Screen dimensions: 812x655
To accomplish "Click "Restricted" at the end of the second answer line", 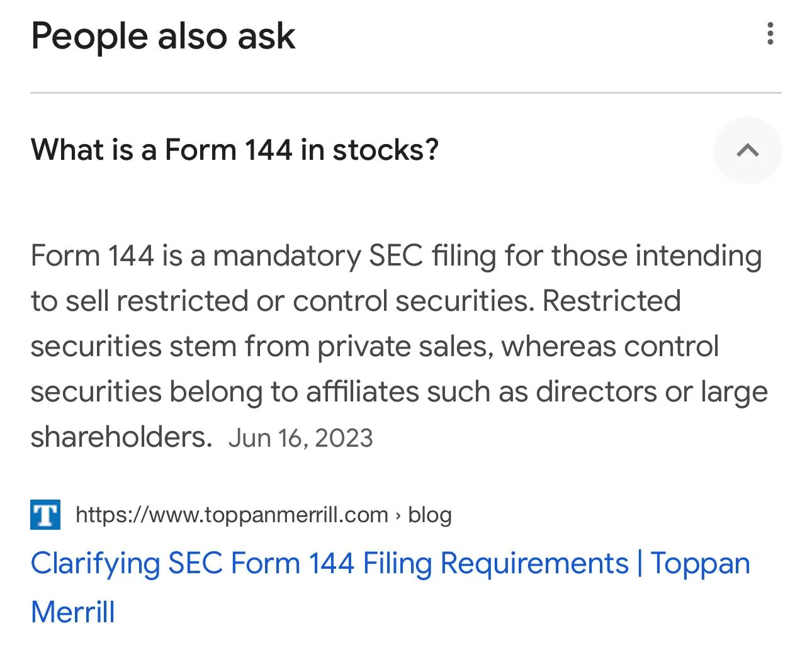I will [x=611, y=301].
